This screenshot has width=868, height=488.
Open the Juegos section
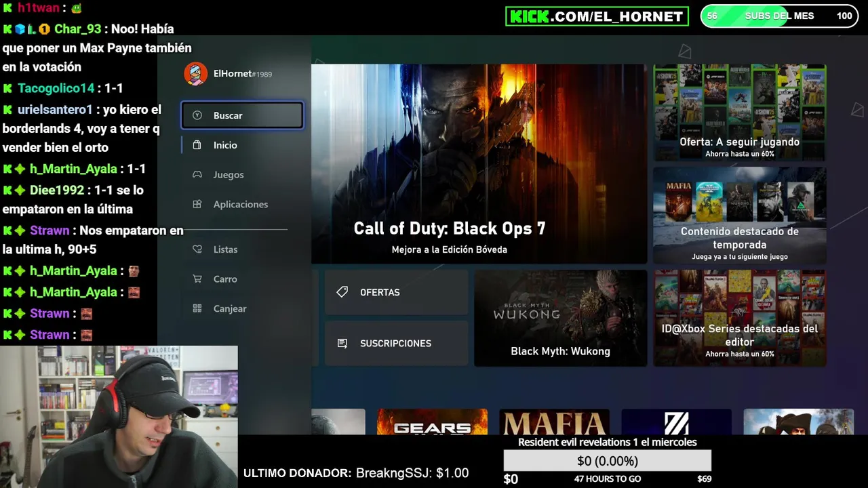point(242,174)
